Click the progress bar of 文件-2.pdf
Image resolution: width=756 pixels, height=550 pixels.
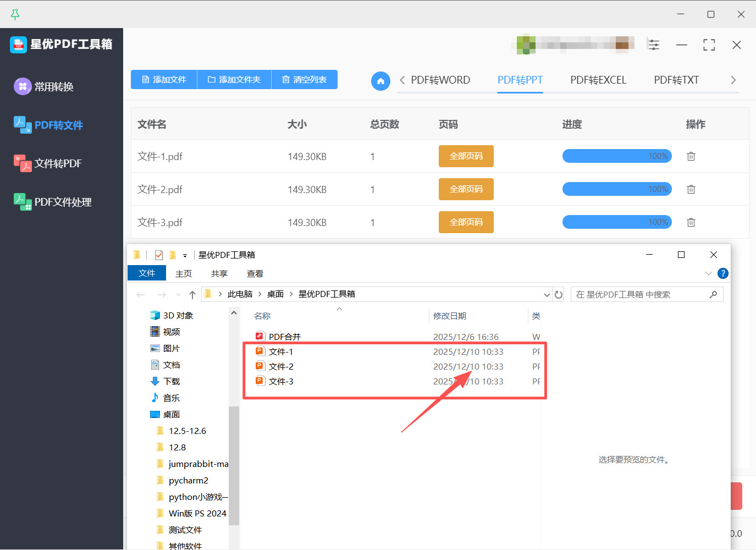coord(617,189)
